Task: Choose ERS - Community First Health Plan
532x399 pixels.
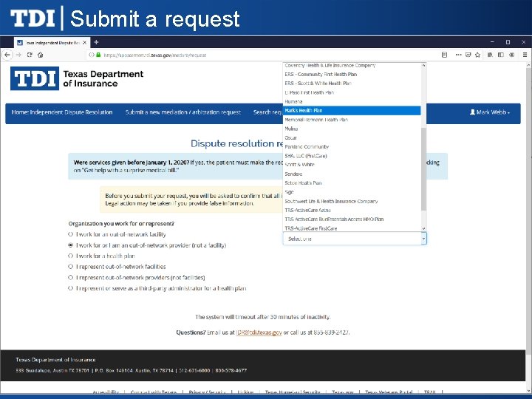Action: pos(352,75)
